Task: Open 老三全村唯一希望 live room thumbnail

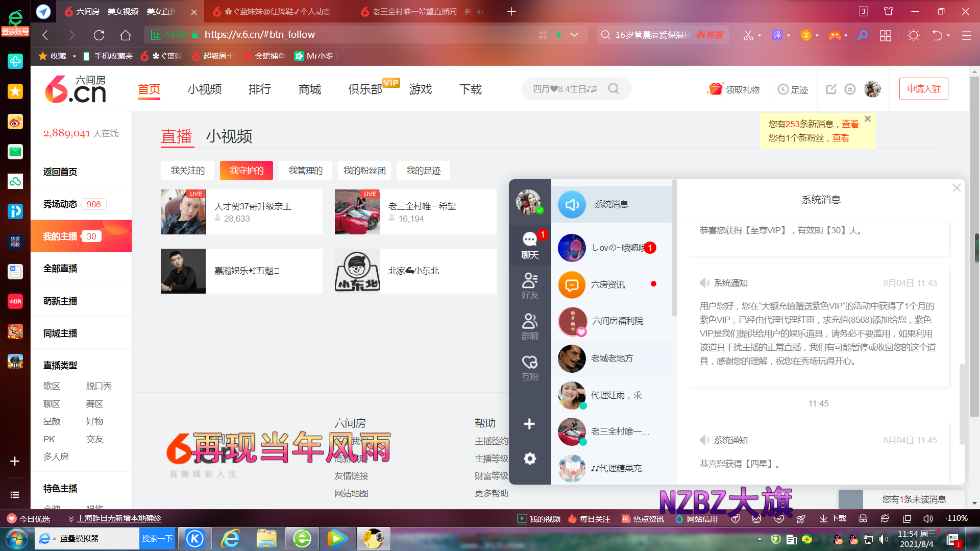Action: click(357, 212)
